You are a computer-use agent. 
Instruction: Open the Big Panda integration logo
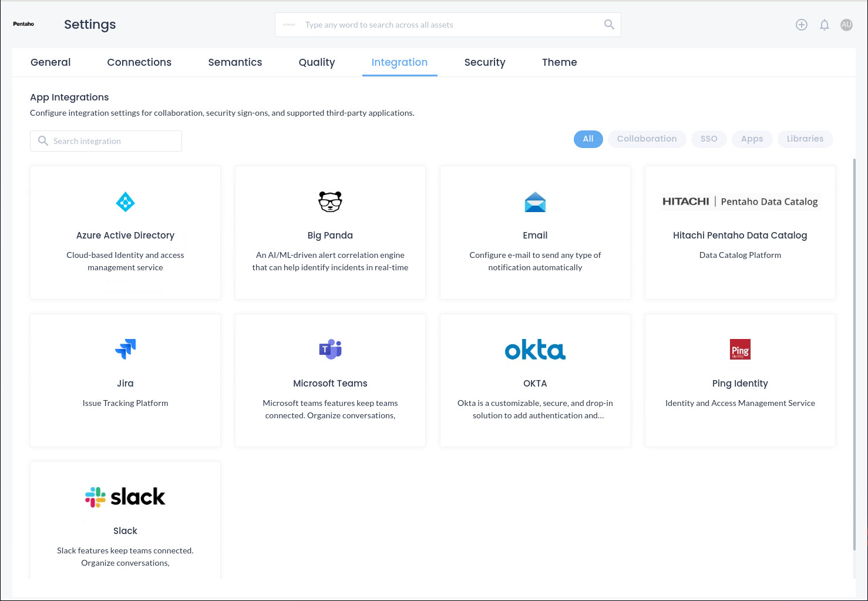tap(330, 202)
